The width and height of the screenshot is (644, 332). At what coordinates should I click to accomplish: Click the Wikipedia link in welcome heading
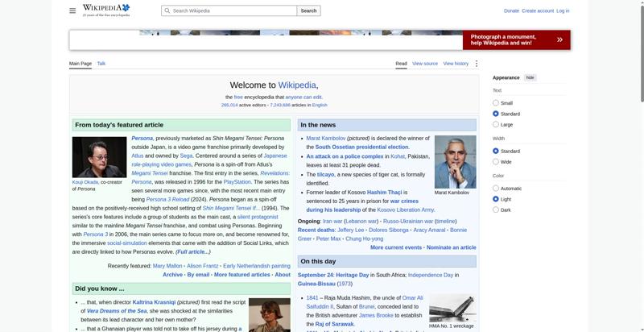297,85
